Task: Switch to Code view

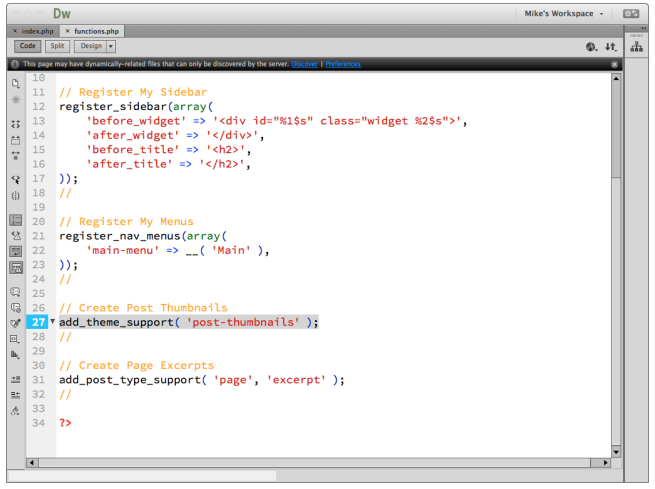Action: pos(28,46)
